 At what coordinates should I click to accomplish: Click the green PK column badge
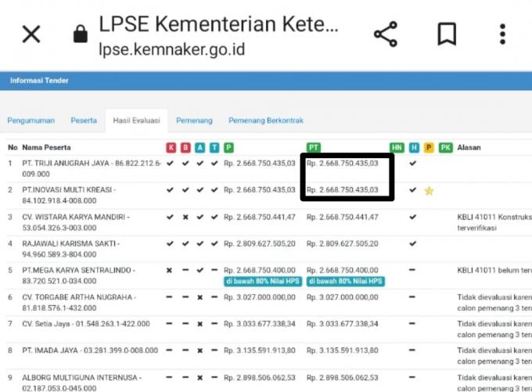(x=446, y=147)
